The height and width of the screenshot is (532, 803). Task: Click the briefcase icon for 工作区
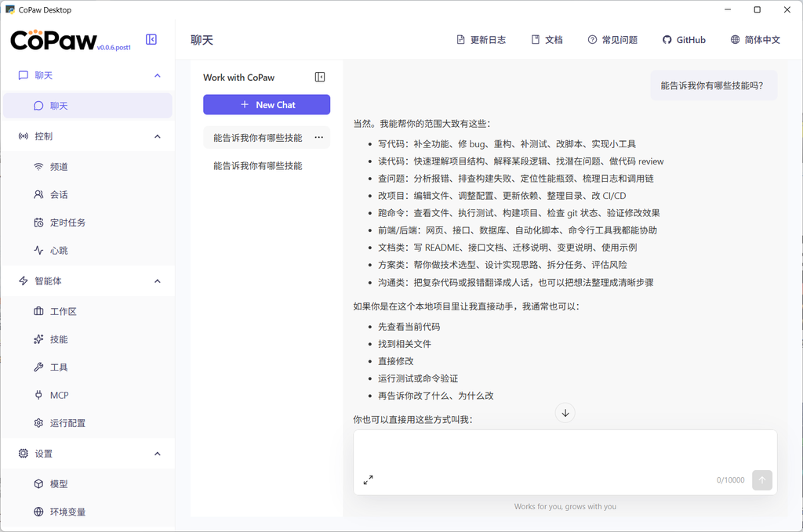(38, 311)
